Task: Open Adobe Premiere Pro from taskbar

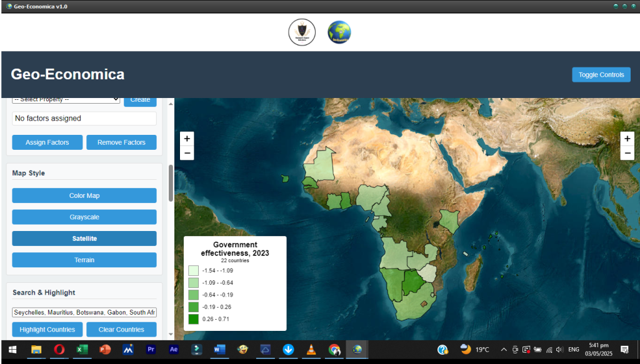Action: tap(151, 350)
